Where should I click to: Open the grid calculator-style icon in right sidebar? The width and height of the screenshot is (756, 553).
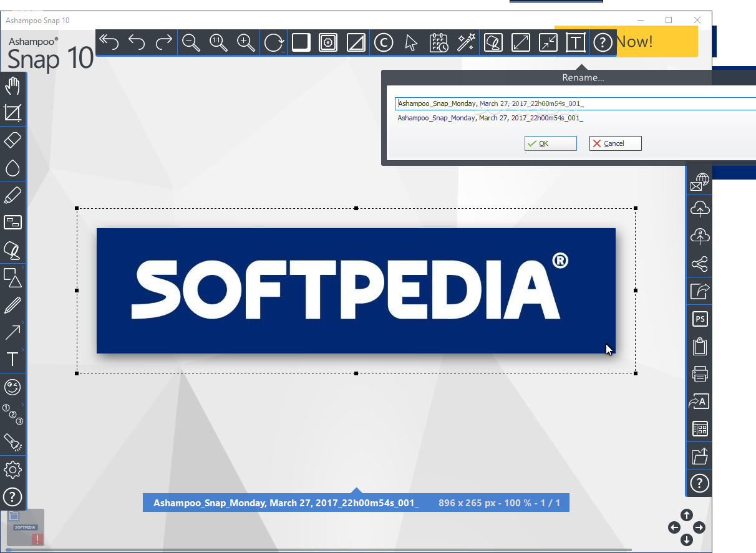tap(700, 428)
